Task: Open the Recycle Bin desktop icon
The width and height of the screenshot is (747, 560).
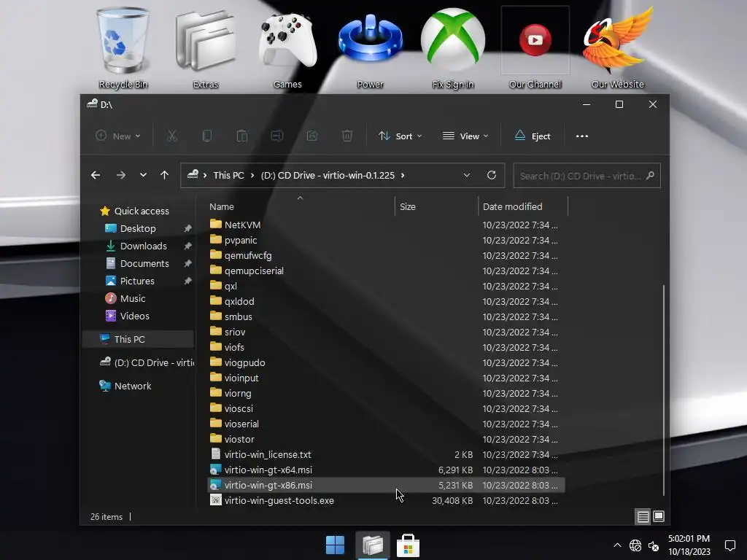Action: [x=123, y=47]
